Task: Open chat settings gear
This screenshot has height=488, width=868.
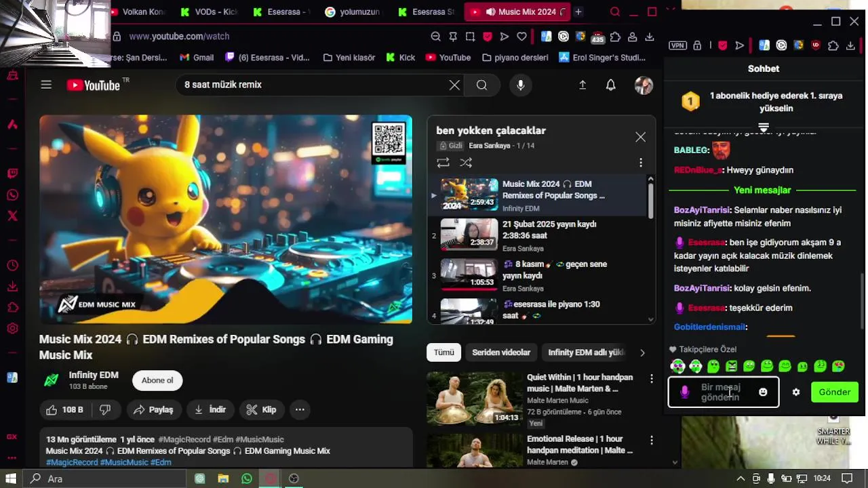Action: point(796,392)
